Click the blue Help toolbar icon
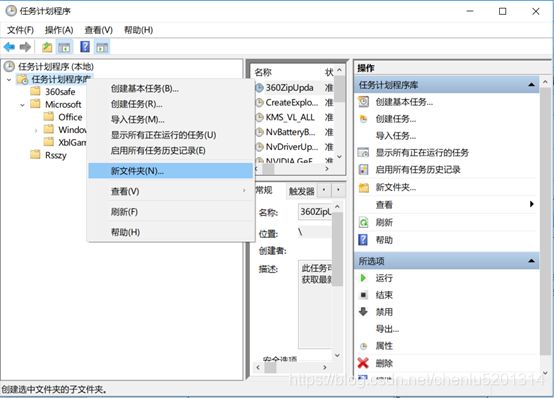 tap(85, 47)
